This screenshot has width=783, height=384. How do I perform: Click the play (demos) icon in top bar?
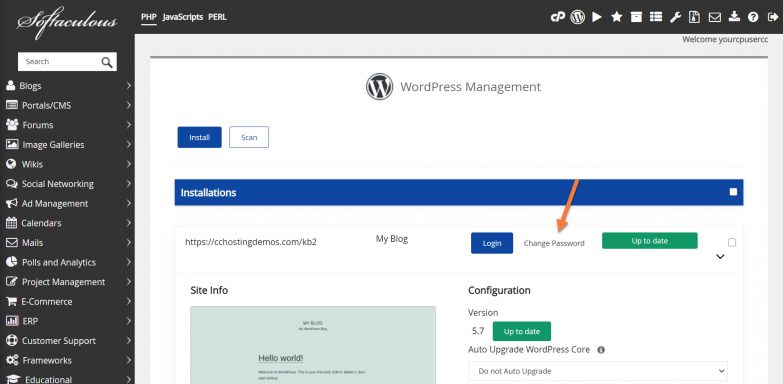click(x=597, y=17)
